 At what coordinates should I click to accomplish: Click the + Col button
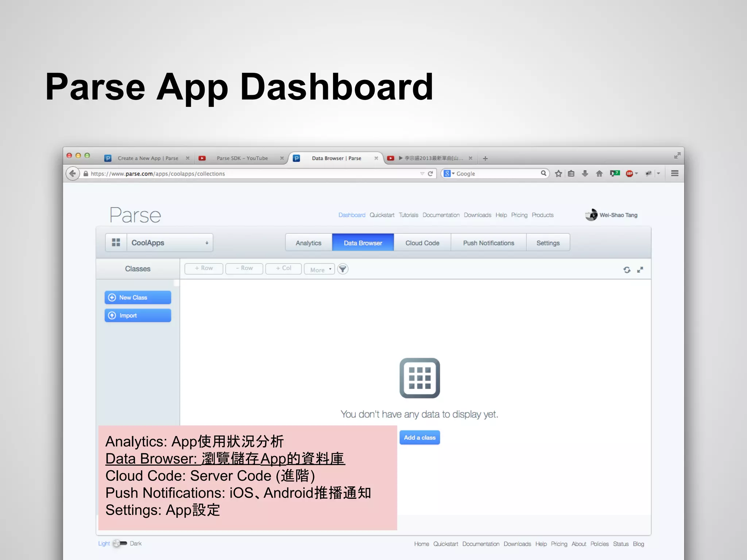click(x=283, y=268)
